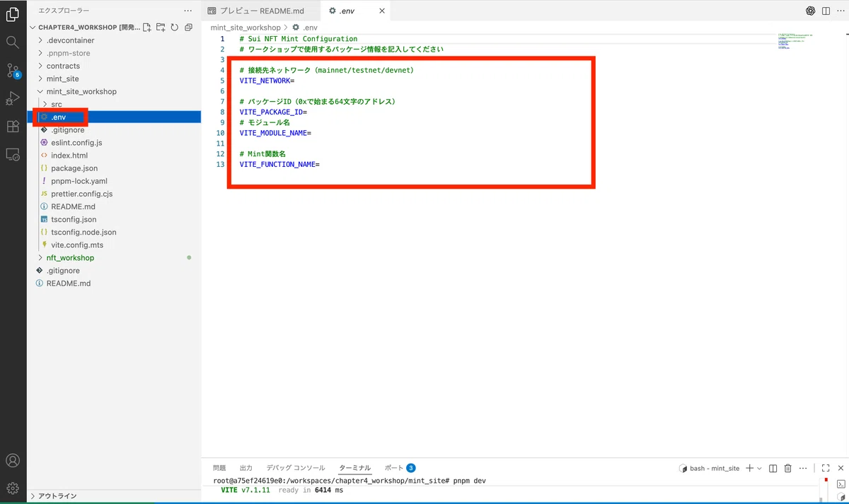Open the Extensions view
This screenshot has height=504, width=849.
coord(13,127)
